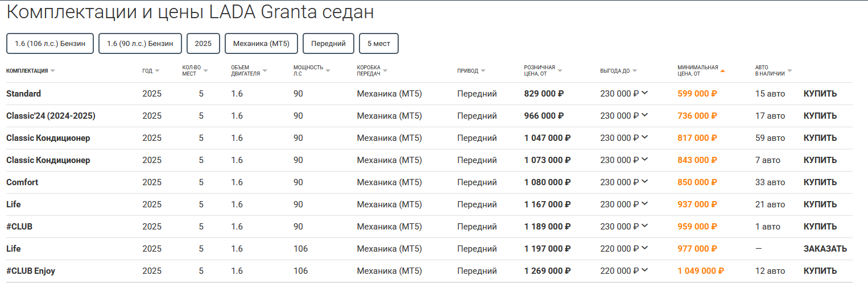Sort by Привод column arrow

(483, 71)
